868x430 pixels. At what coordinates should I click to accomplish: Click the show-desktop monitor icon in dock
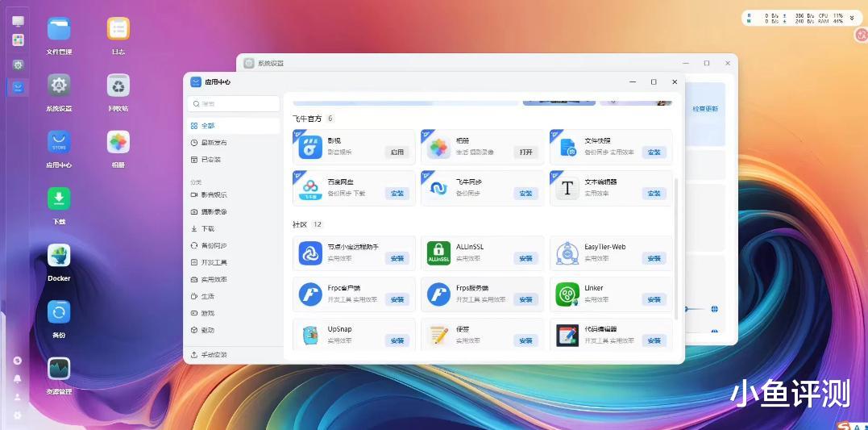click(19, 21)
